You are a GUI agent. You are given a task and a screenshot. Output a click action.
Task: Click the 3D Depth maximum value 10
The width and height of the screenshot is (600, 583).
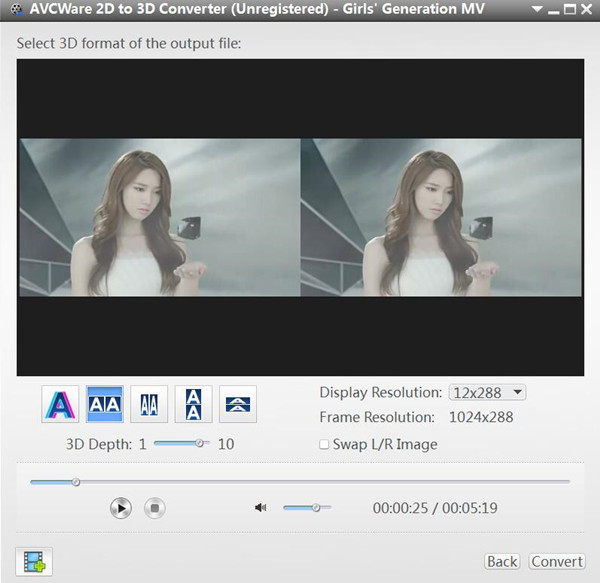(226, 444)
